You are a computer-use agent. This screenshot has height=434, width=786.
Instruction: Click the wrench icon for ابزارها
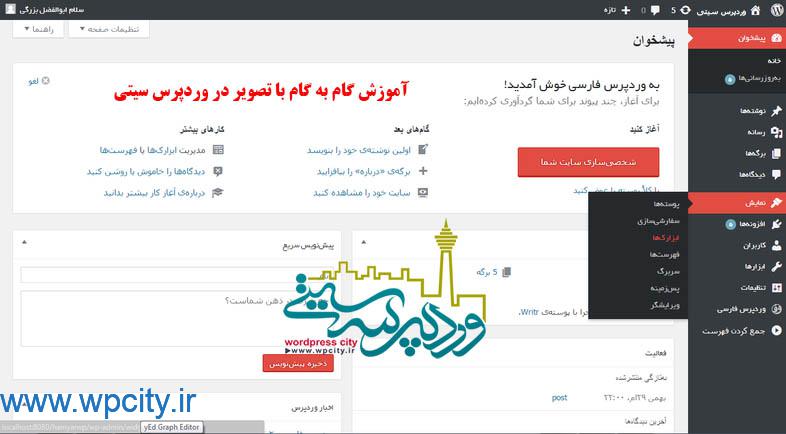(776, 267)
